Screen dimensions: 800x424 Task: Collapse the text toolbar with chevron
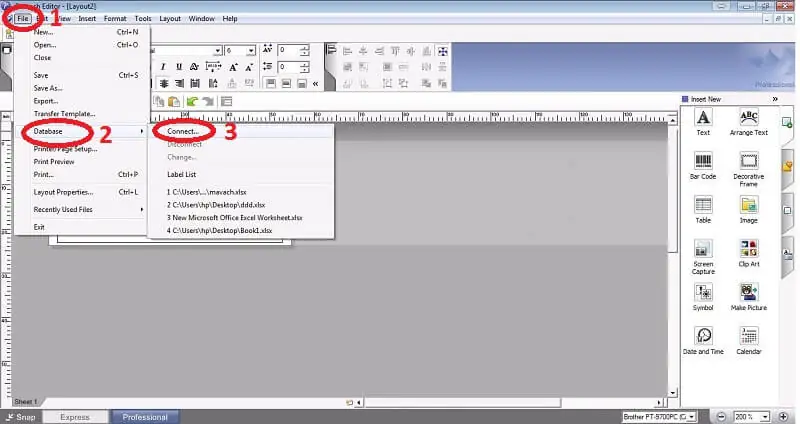(x=316, y=83)
